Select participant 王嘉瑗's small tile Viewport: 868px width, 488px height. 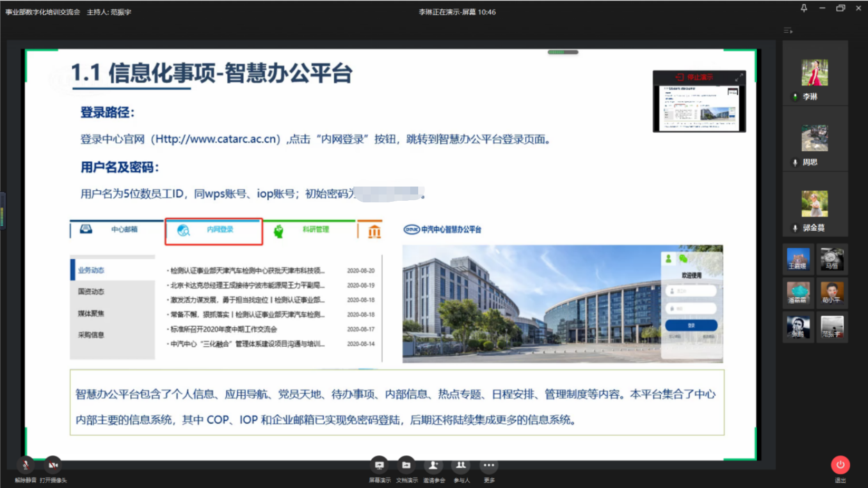[798, 259]
